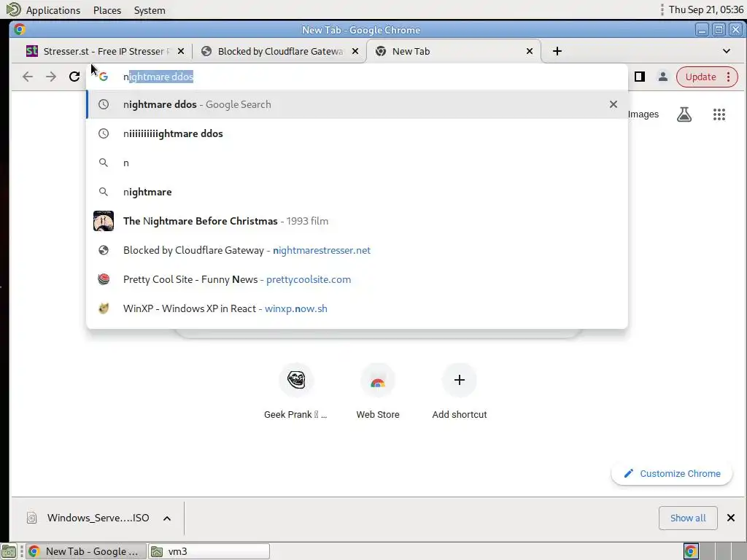Click the globe icon beside Cloudflare Gateway suggestion

104,250
